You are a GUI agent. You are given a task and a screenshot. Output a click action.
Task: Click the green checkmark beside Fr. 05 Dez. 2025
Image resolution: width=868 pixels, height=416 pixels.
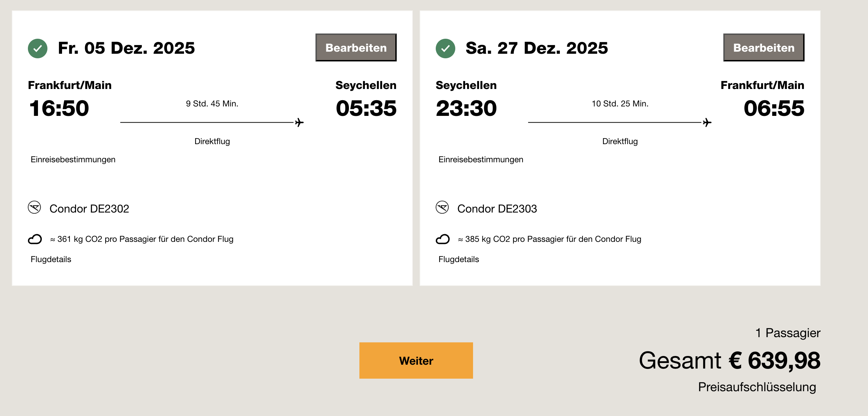(x=38, y=49)
